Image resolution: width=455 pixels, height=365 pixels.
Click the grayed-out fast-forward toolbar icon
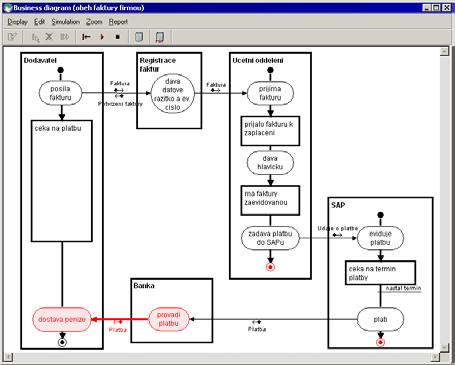point(65,37)
